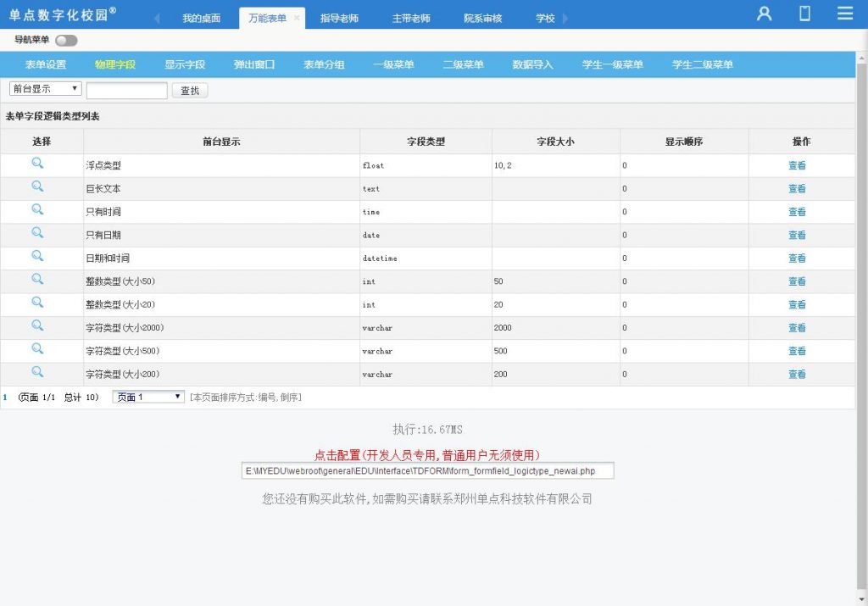Screen dimensions: 868x606
Task: Open the 表单设置 menu item
Action: [46, 64]
